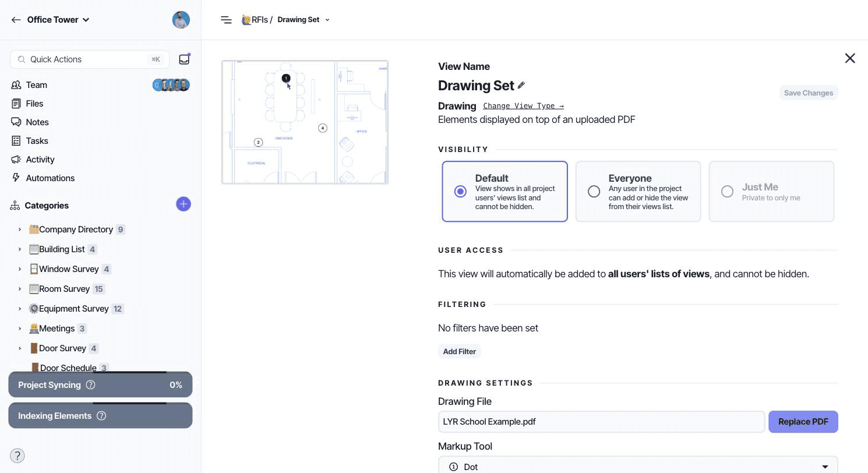868x473 pixels.
Task: Select the Just Me visibility option
Action: pos(771,192)
